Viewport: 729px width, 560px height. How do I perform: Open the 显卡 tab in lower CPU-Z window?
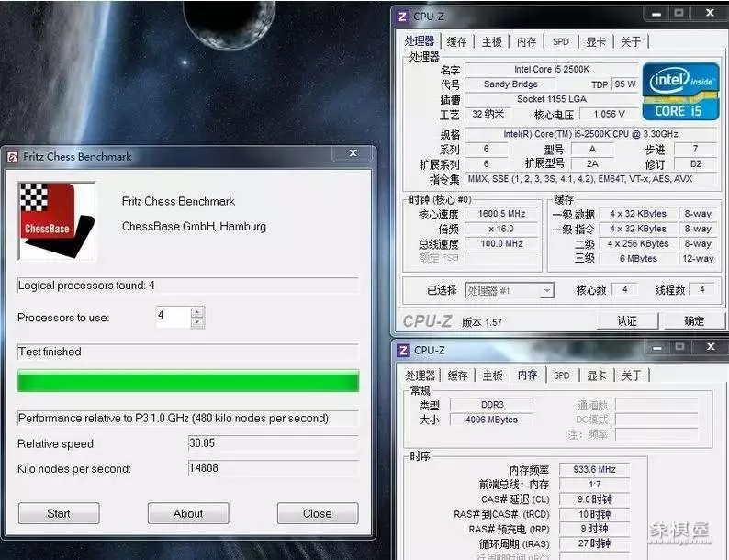tap(597, 375)
